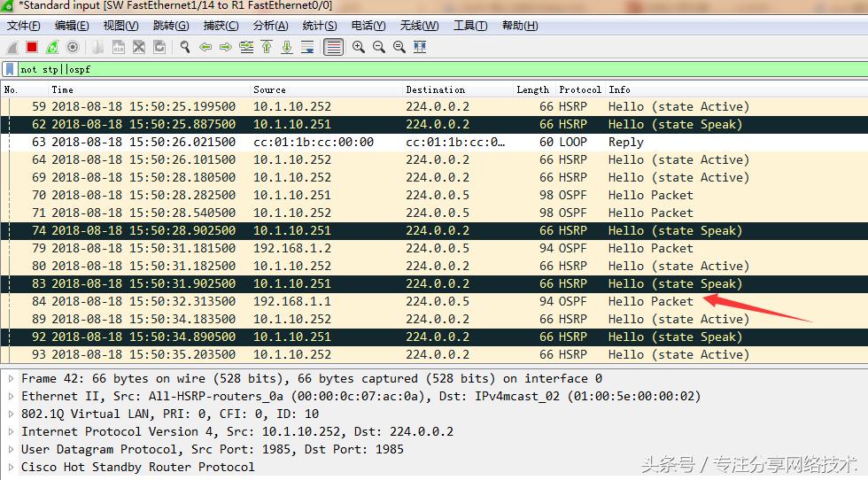Click the Wireshark title bar app icon
This screenshot has height=480, width=868.
pos(8,5)
